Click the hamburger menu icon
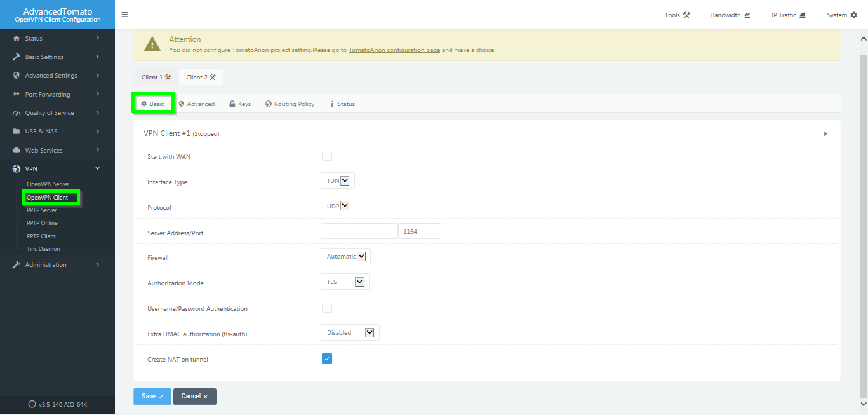 (x=124, y=15)
